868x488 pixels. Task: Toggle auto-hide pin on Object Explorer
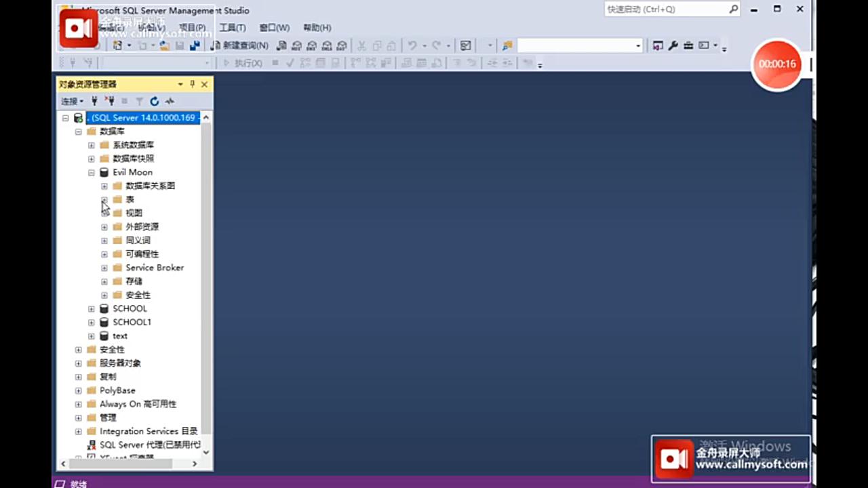pos(192,84)
